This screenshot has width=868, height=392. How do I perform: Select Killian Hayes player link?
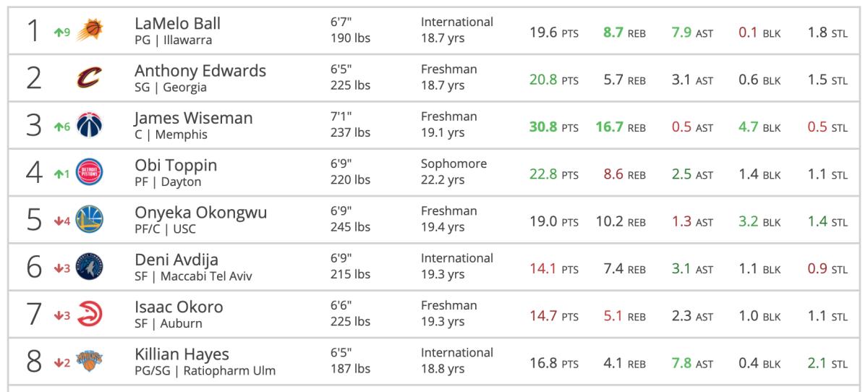[x=182, y=354]
